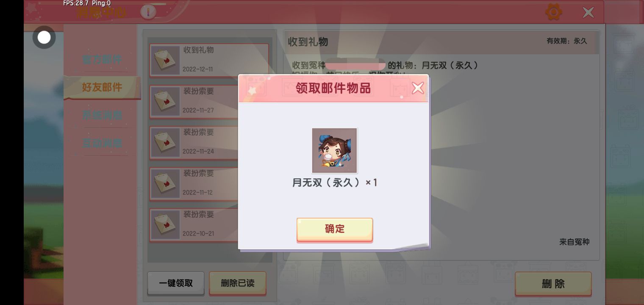Tap the white circle record button

pos(44,37)
